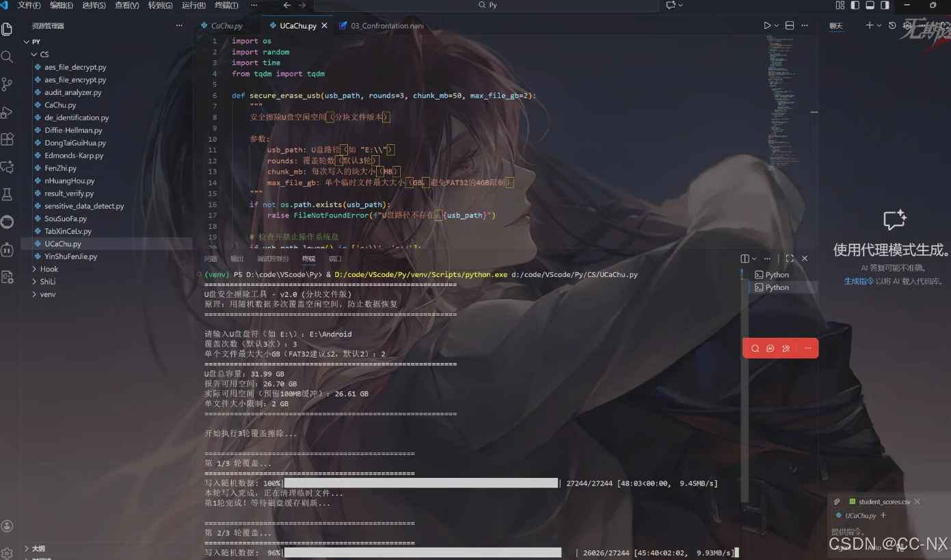
Task: Collapse the CS folder
Action: coord(34,54)
